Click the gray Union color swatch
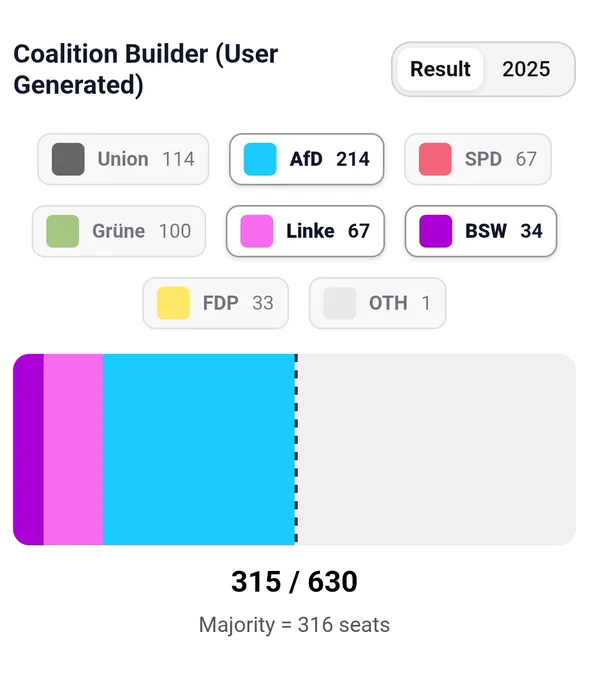Viewport: 589px width, 680px height. (68, 159)
